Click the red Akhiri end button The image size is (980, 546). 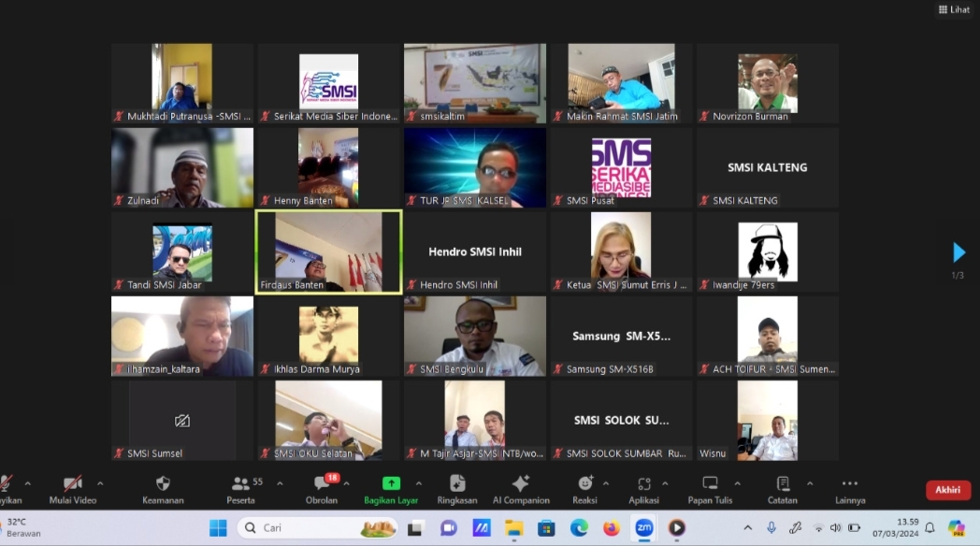[947, 490]
